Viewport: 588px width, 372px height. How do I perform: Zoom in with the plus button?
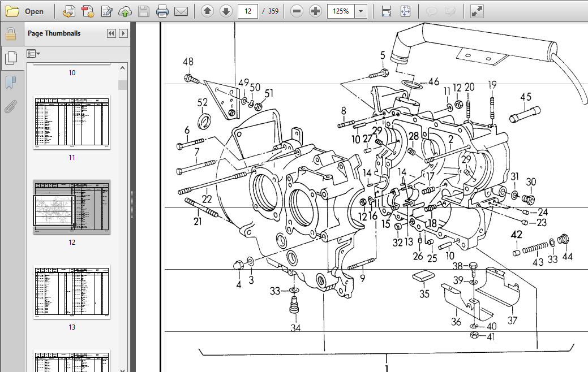tap(315, 11)
